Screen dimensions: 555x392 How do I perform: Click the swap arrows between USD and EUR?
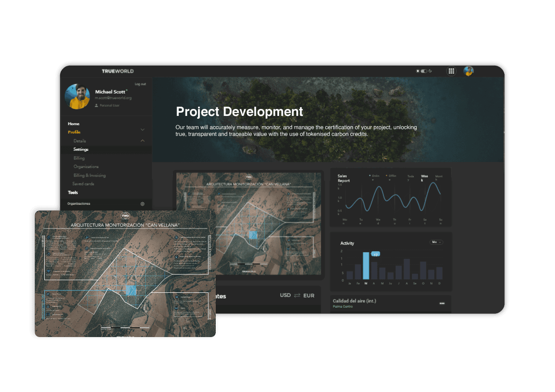[x=297, y=296]
